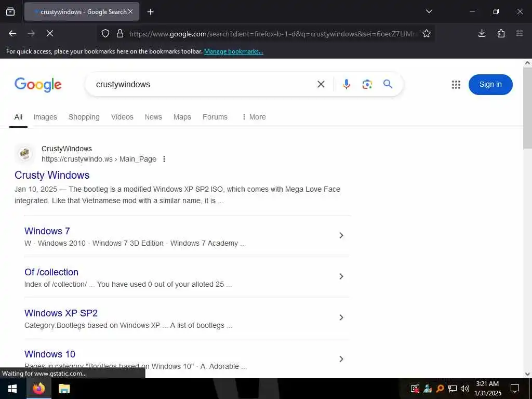The height and width of the screenshot is (399, 532).
Task: Click the orange magnifier tray icon
Action: click(x=440, y=389)
